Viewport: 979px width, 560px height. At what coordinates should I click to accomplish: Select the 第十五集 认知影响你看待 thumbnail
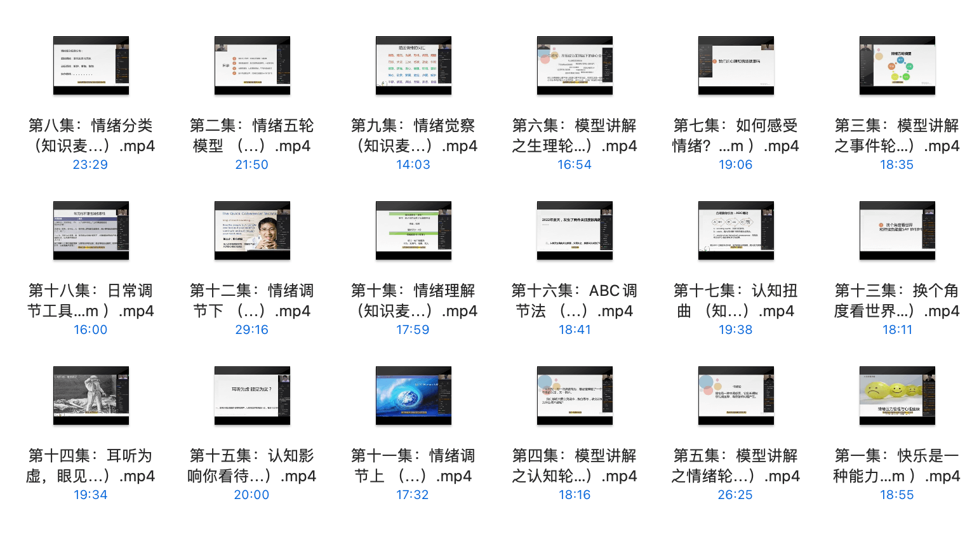(x=252, y=396)
